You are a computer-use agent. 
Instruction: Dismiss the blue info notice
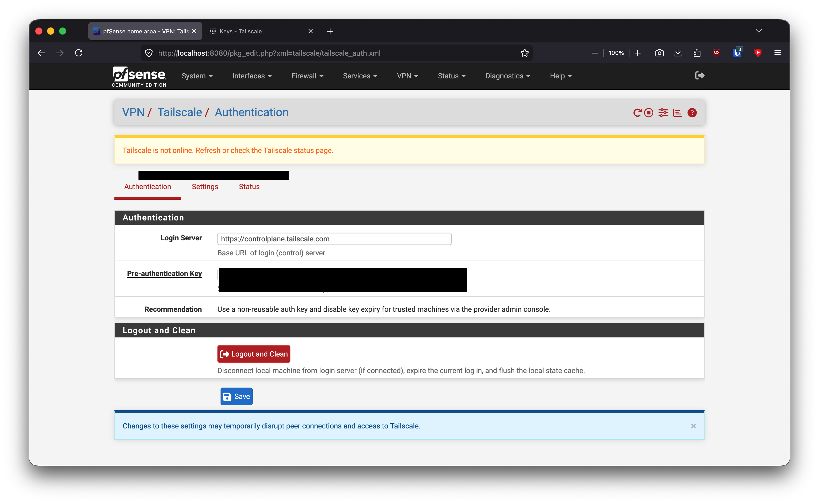pos(693,426)
